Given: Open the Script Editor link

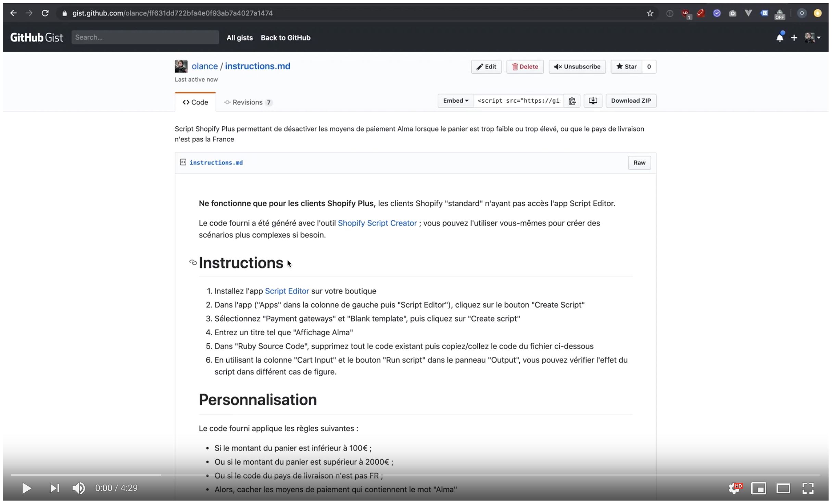Looking at the screenshot, I should (287, 291).
